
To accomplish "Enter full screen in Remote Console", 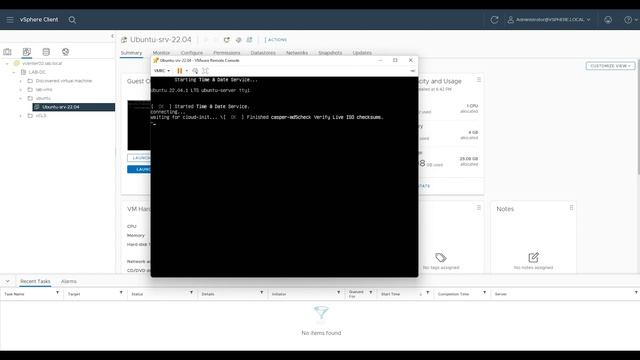I will click(x=205, y=71).
